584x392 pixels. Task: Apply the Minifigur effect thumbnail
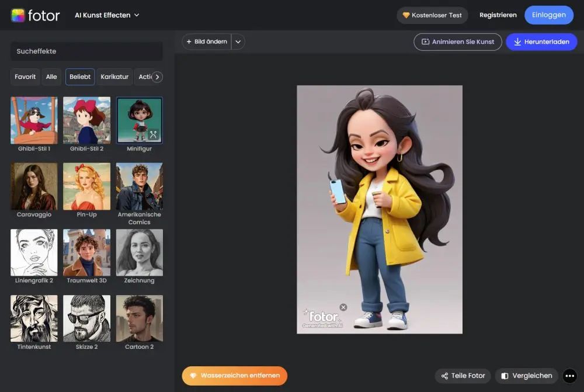(140, 120)
